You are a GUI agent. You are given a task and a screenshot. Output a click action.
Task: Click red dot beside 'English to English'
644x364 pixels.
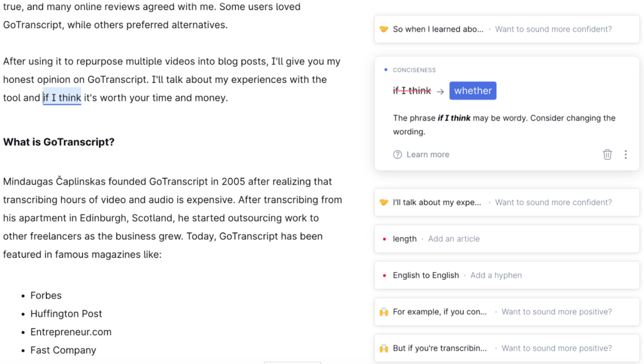pos(384,275)
